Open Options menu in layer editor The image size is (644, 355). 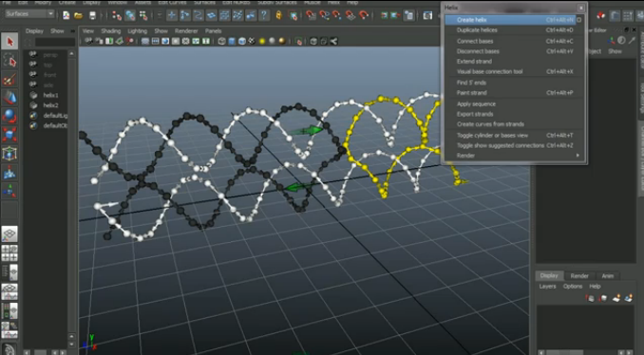573,287
